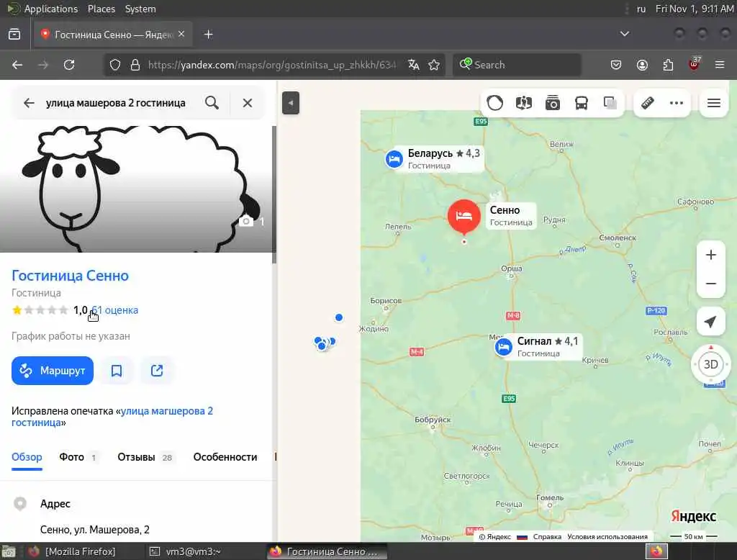Bookmark page with star icon
Image resolution: width=737 pixels, height=560 pixels.
tap(434, 65)
